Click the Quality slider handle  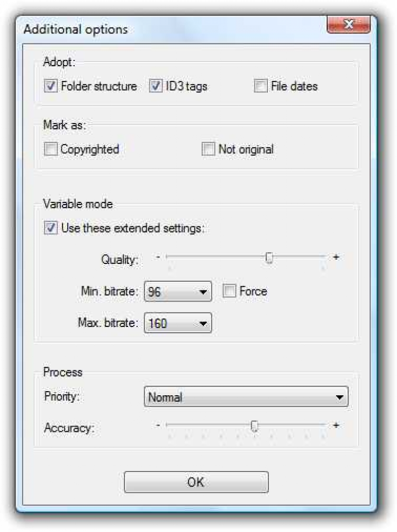[269, 258]
